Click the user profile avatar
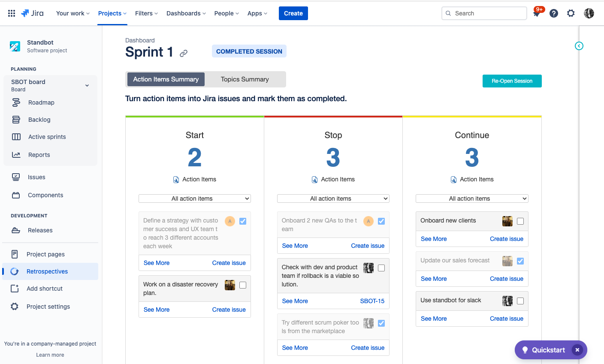This screenshot has height=364, width=604. [589, 13]
